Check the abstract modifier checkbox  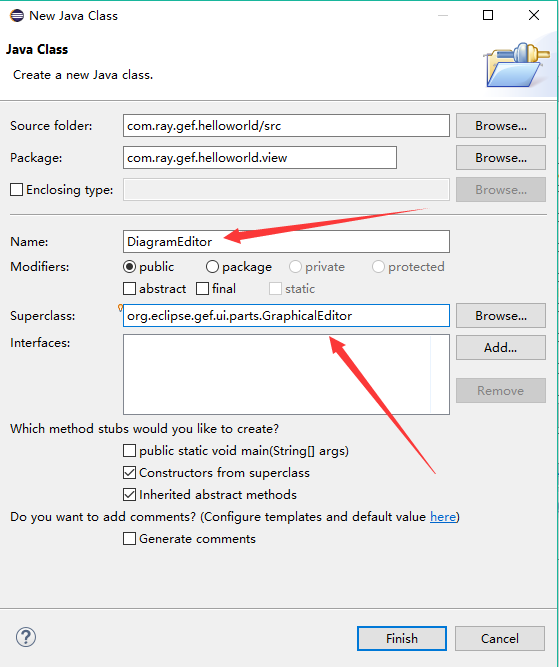coord(129,288)
